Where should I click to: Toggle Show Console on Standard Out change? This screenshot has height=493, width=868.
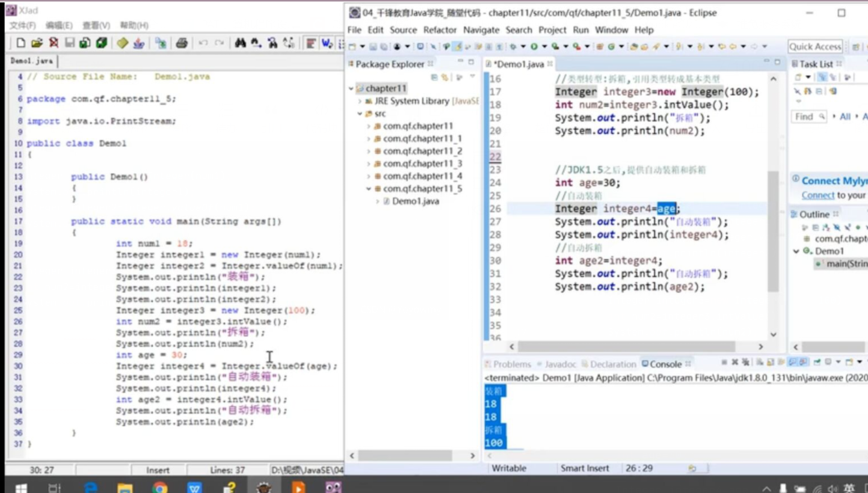pos(793,363)
